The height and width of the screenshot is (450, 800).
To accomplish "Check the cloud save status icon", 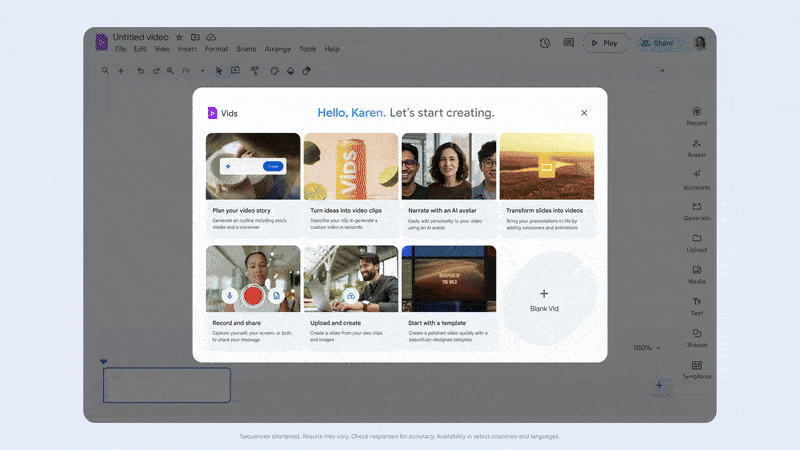I will 211,37.
